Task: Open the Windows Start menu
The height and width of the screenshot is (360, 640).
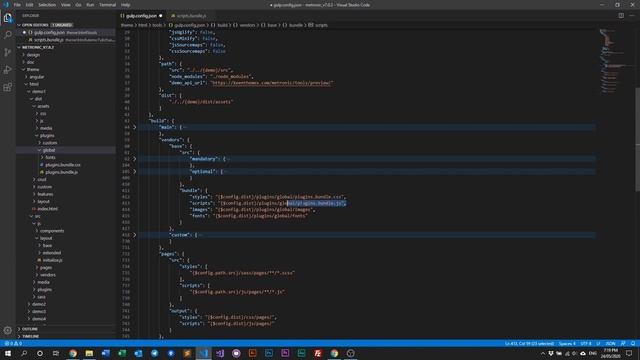Action: [8, 353]
